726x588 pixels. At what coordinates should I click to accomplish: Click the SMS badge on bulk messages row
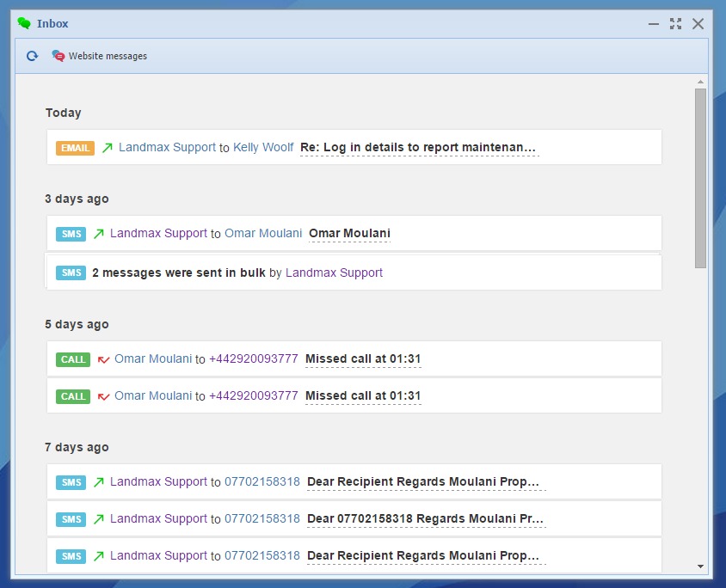(71, 273)
